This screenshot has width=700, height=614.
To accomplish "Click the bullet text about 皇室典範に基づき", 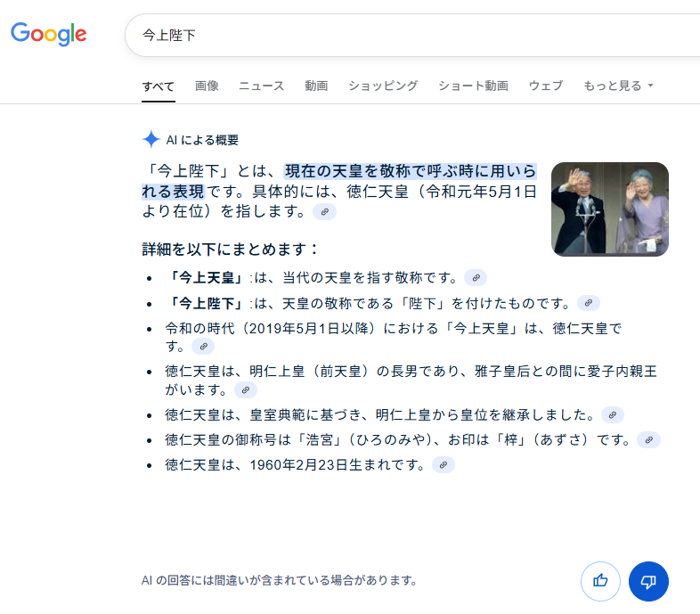I will (379, 414).
